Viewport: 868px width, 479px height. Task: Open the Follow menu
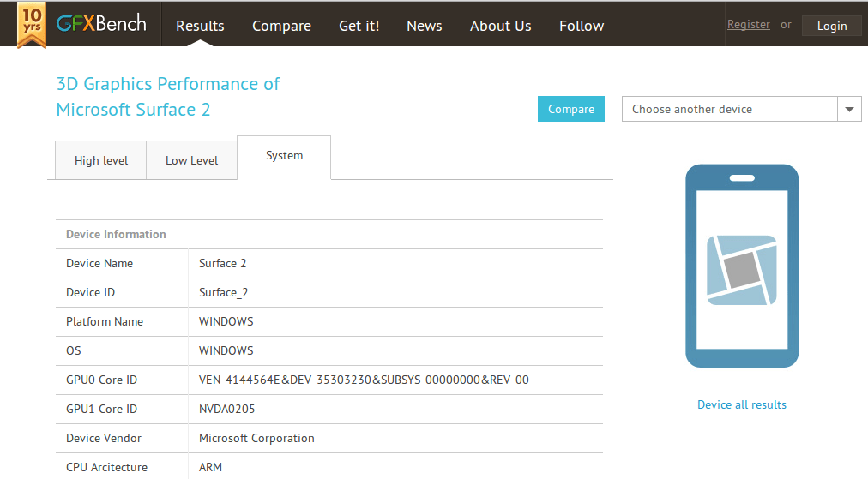pyautogui.click(x=582, y=26)
